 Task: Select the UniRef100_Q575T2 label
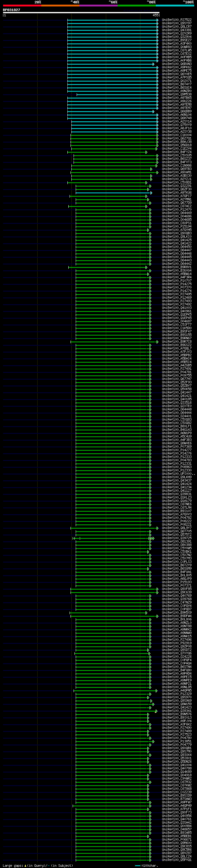pyautogui.click(x=176, y=535)
